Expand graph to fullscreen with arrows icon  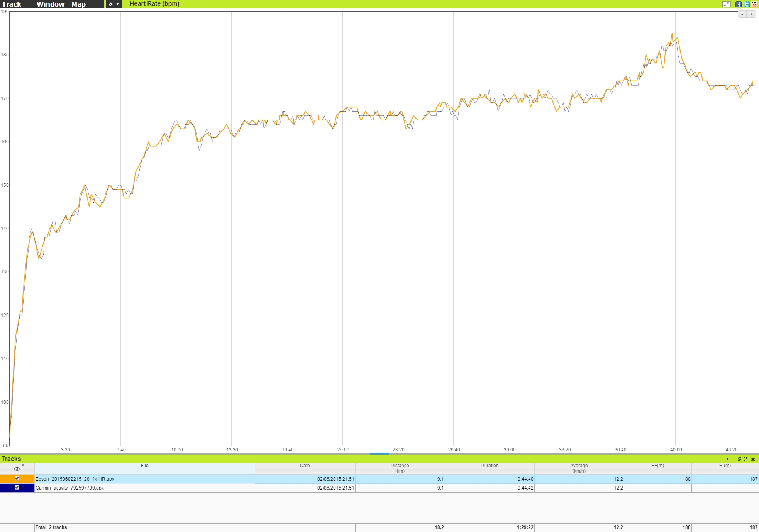[x=726, y=4]
